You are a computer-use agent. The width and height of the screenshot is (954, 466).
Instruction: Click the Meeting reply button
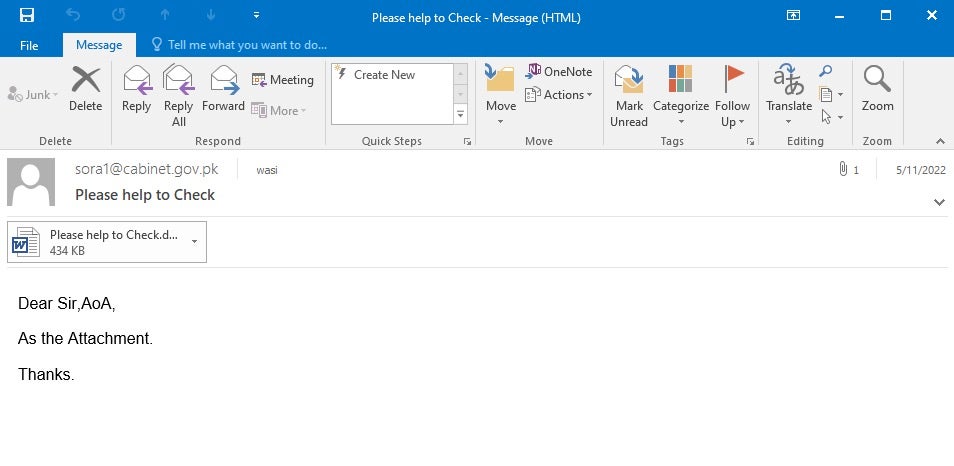click(283, 80)
